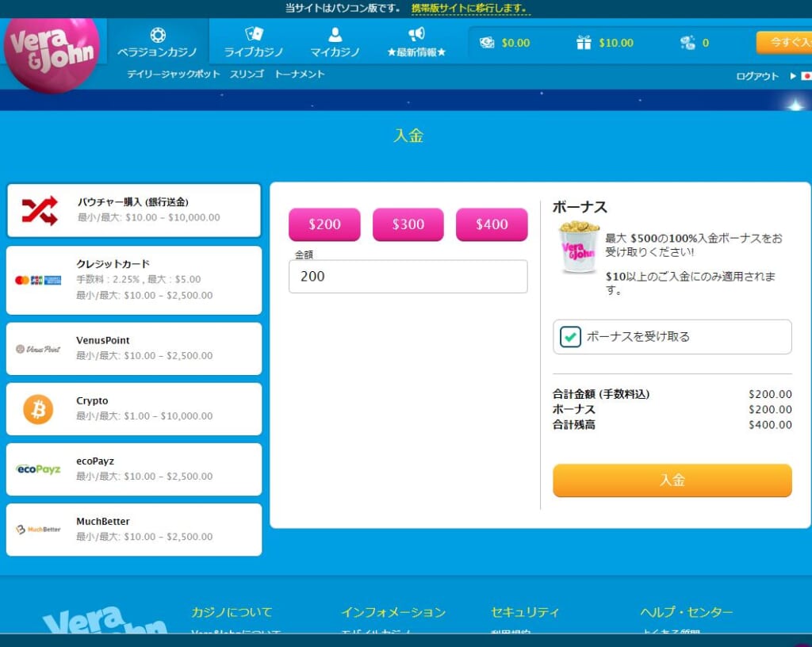Click 今すぐ入金 button in header

pos(784,43)
